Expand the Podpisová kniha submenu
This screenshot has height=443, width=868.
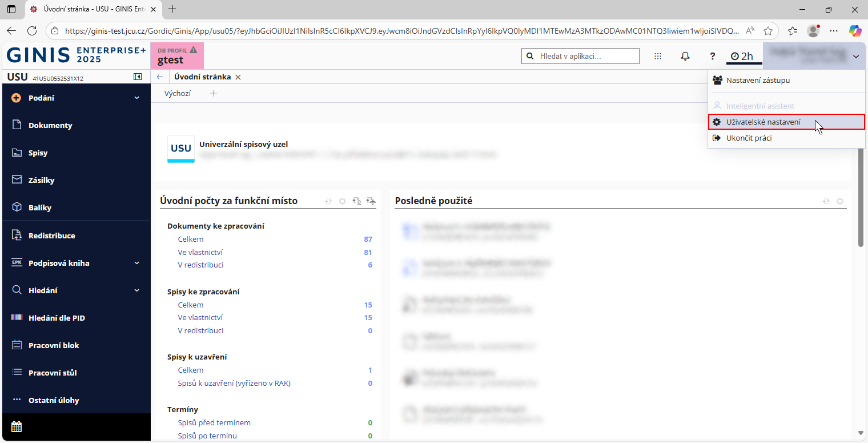(x=137, y=263)
